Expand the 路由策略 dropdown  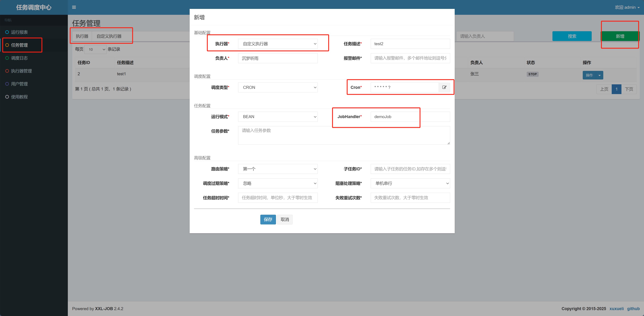pyautogui.click(x=277, y=169)
